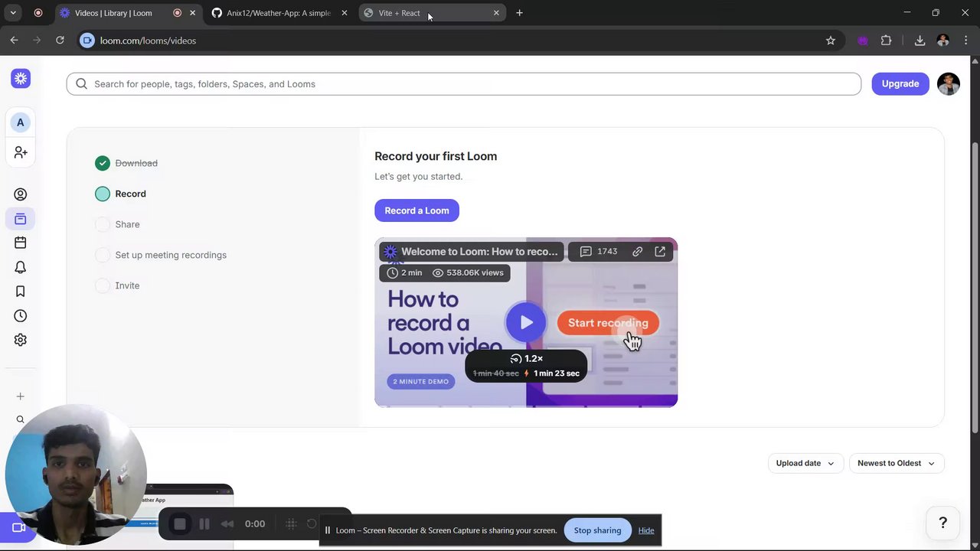Open the workspace 'A' avatar
Image resolution: width=980 pixels, height=551 pixels.
21,122
